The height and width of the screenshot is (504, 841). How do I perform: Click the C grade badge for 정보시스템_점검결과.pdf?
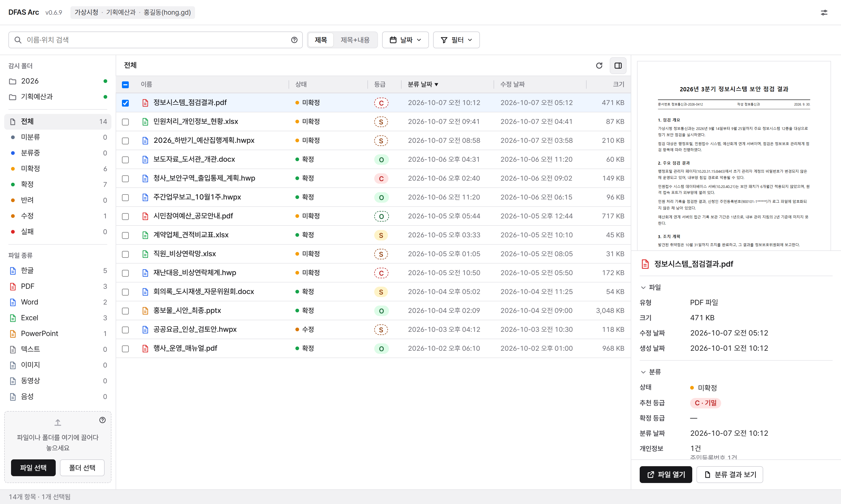(x=381, y=103)
